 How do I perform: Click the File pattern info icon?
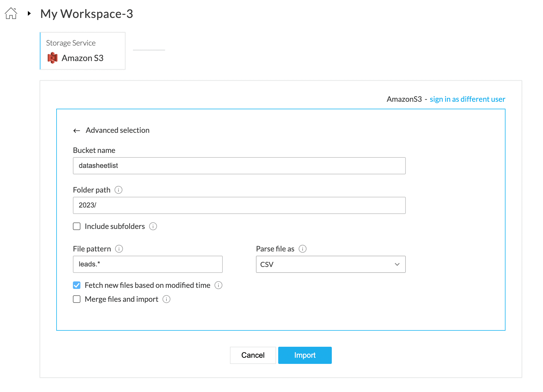(x=119, y=249)
